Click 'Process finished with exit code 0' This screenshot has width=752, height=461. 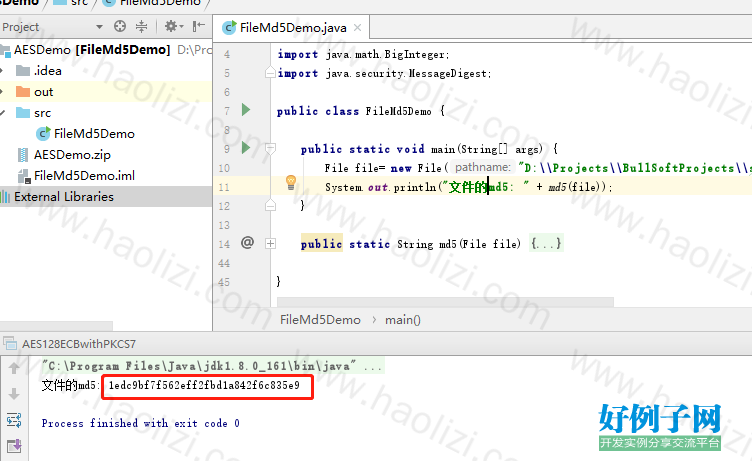141,423
